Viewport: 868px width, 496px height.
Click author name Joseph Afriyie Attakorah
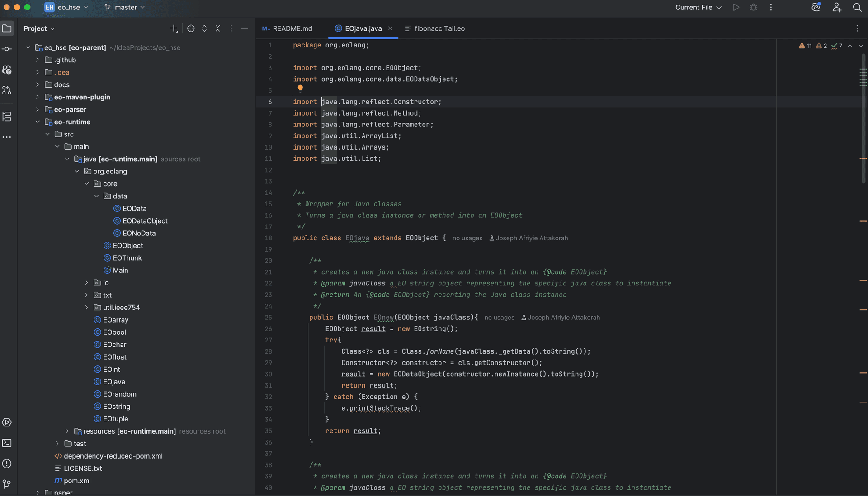[x=532, y=238]
